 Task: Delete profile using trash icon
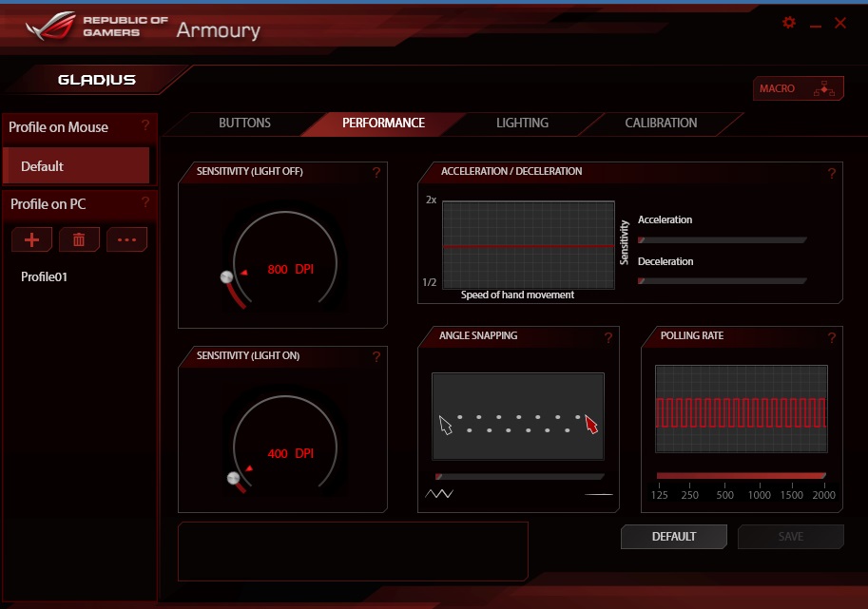[79, 239]
